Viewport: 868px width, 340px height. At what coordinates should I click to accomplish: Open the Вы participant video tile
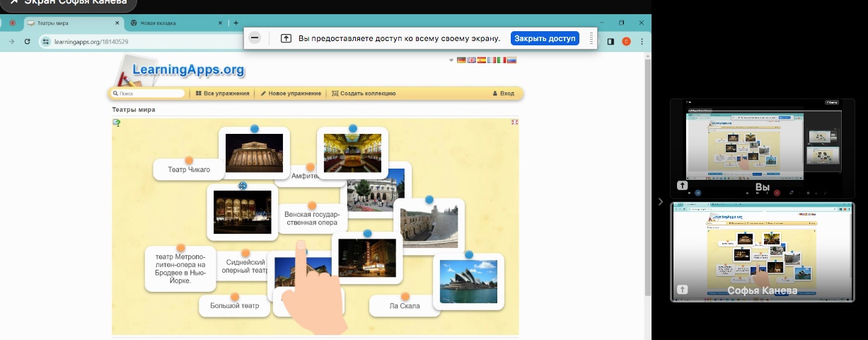[x=763, y=148]
